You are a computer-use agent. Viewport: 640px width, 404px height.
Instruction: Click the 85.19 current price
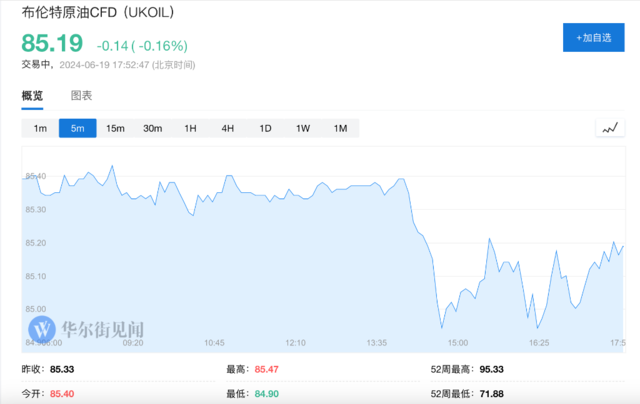48,44
